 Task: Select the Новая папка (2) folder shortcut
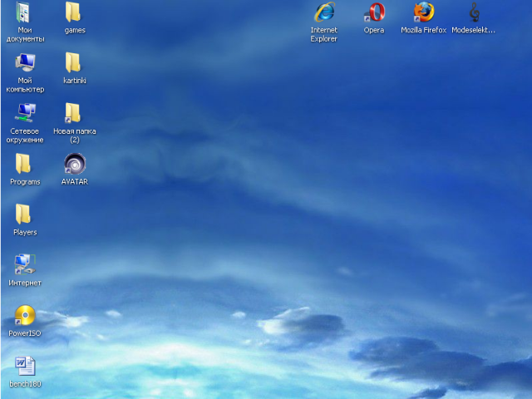pyautogui.click(x=74, y=113)
